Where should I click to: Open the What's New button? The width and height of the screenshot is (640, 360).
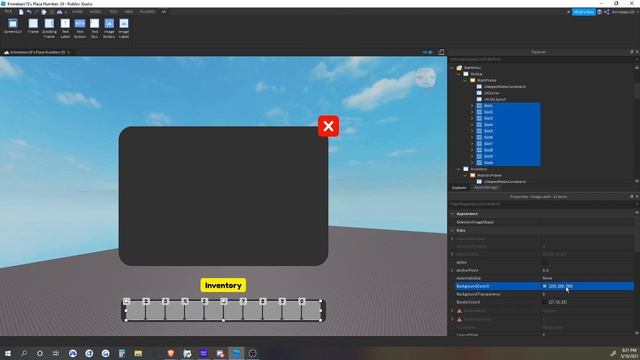click(584, 12)
